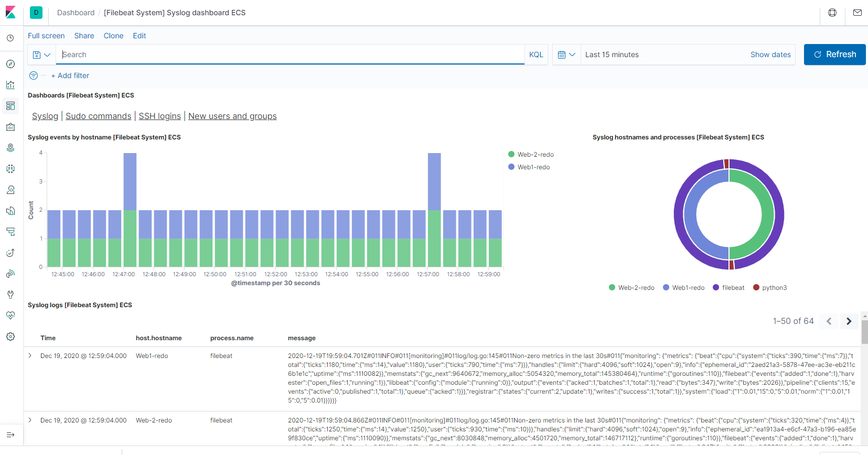Sort logs by the Time column header

point(48,338)
